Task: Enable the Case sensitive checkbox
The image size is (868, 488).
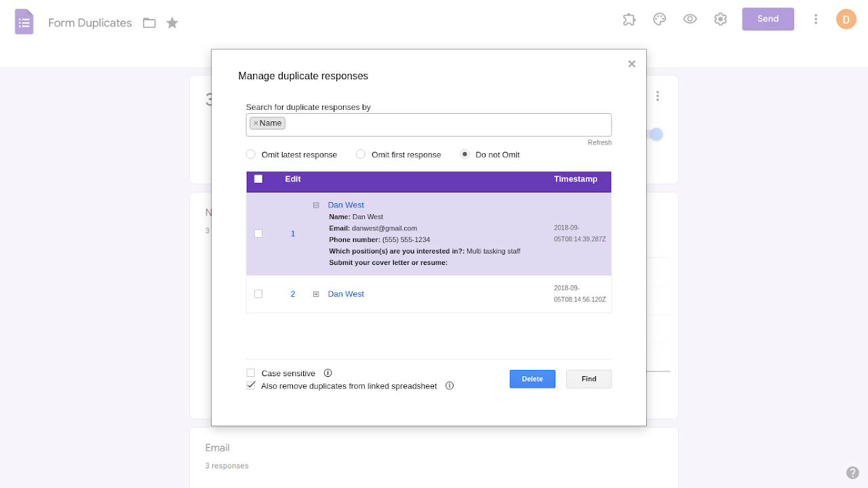Action: coord(251,373)
